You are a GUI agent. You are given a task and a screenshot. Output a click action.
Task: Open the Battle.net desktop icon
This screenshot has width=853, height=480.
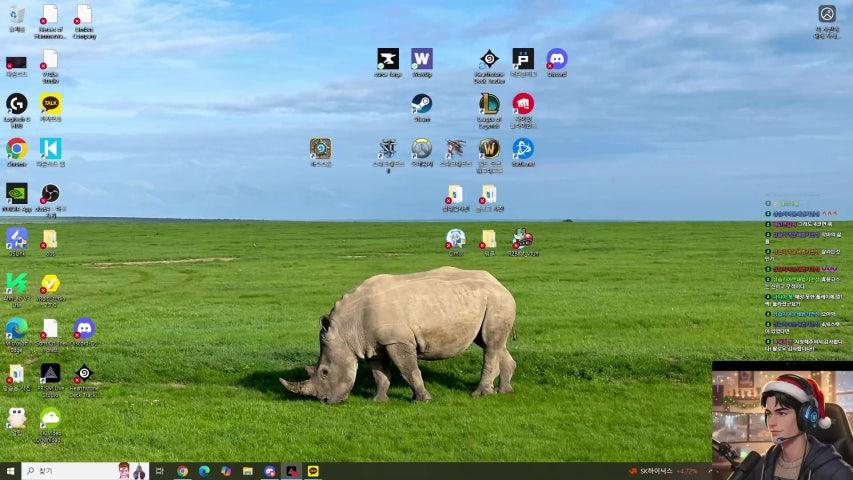[522, 148]
